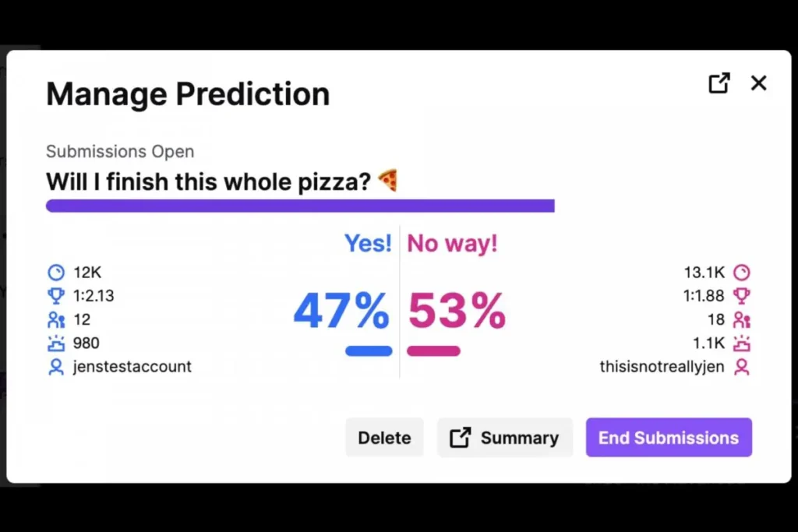Click the blue top contribution icon beside 980

coord(56,343)
